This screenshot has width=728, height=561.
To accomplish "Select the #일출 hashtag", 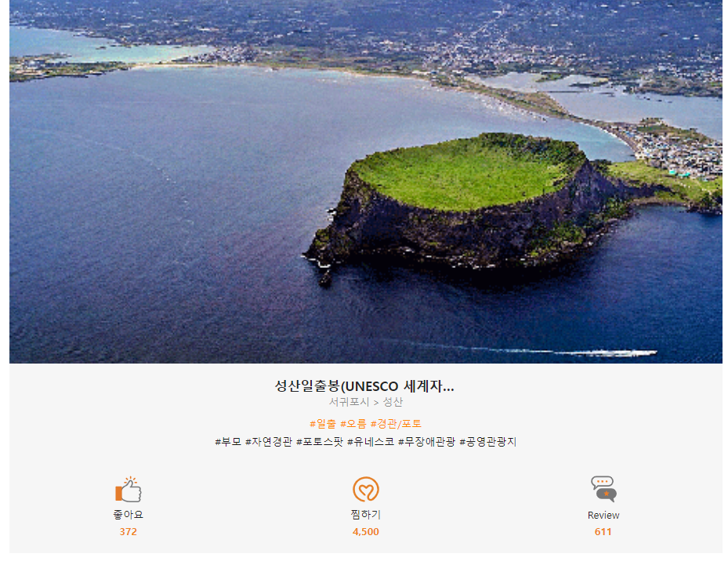I will click(323, 424).
